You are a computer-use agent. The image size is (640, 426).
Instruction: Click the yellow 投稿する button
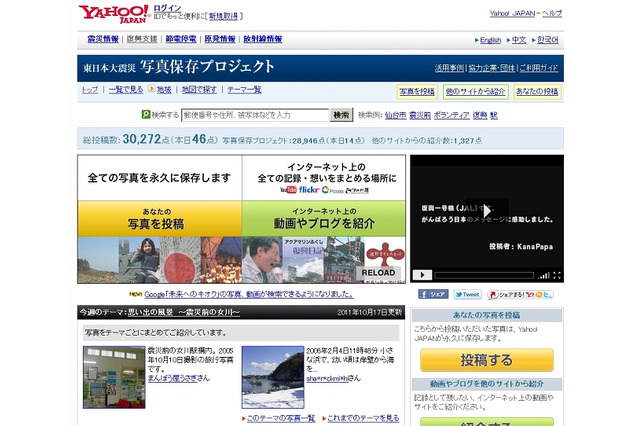pos(487,360)
